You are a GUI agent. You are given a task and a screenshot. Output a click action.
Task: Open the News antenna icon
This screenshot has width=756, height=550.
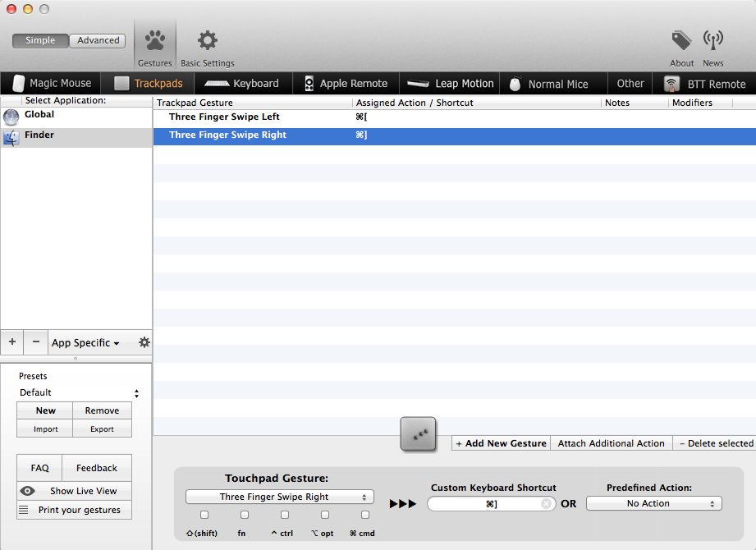point(712,40)
